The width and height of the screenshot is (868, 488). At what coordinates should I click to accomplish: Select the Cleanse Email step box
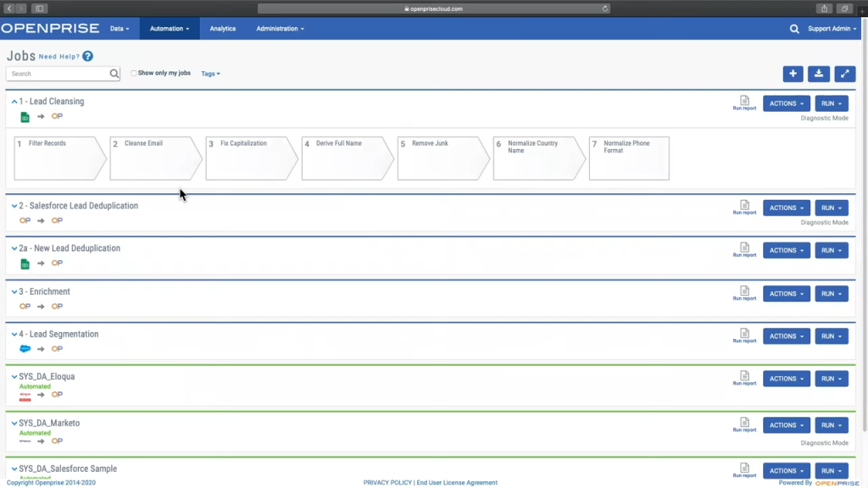pos(152,158)
